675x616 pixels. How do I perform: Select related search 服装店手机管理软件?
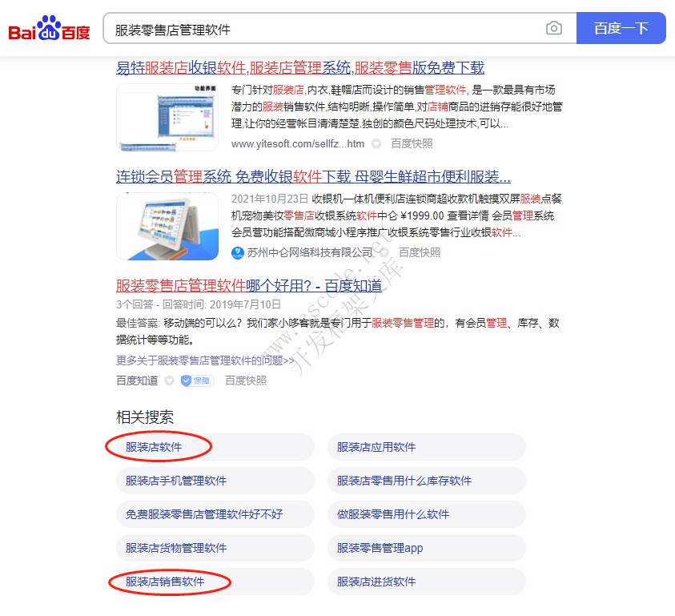click(x=215, y=481)
